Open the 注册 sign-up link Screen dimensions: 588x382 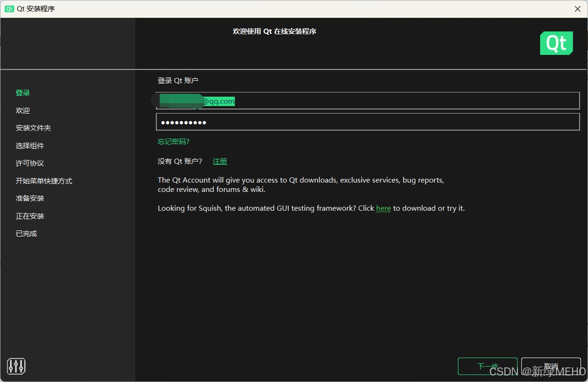220,161
